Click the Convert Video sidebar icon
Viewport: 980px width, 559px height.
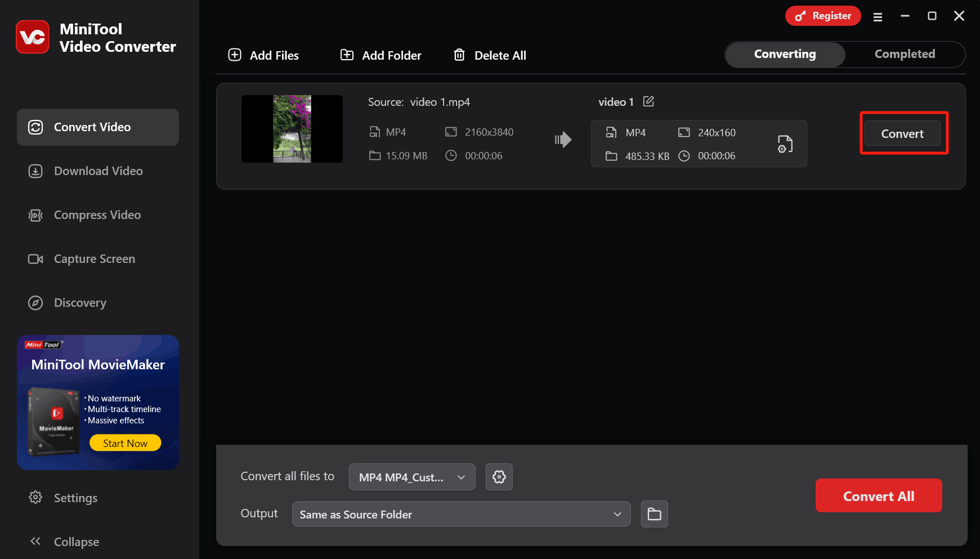coord(35,127)
